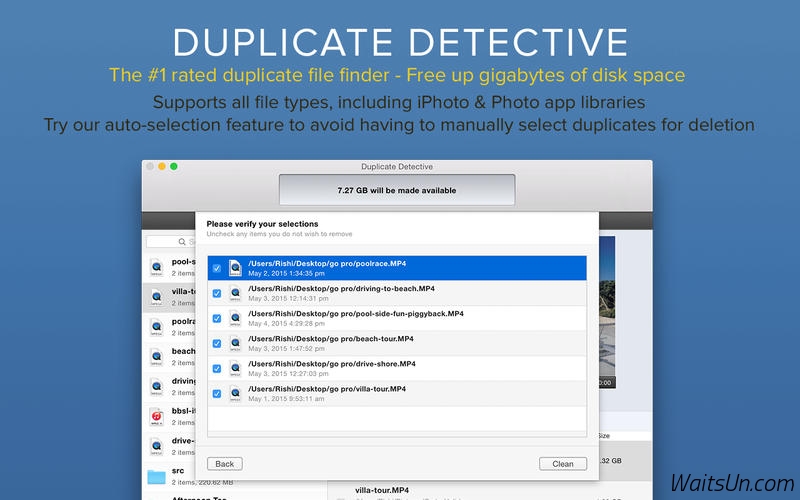Click the villa-tour.MP4 entry below the dialog
This screenshot has height=500, width=800.
[382, 490]
